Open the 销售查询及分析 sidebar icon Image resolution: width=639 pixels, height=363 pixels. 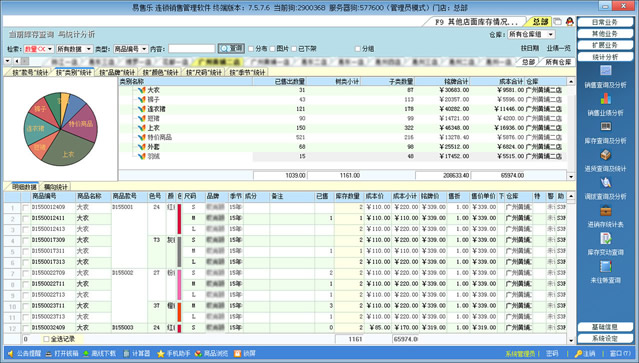click(606, 71)
